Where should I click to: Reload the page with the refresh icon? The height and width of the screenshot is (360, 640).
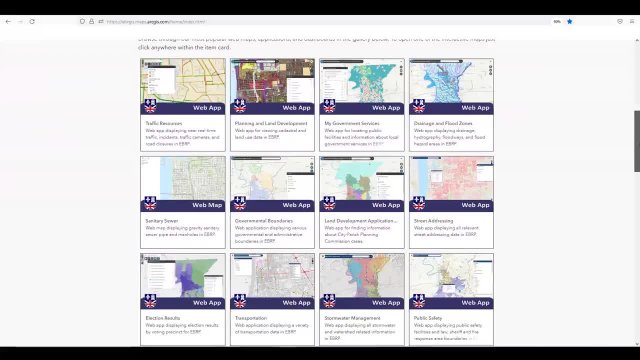[x=32, y=22]
